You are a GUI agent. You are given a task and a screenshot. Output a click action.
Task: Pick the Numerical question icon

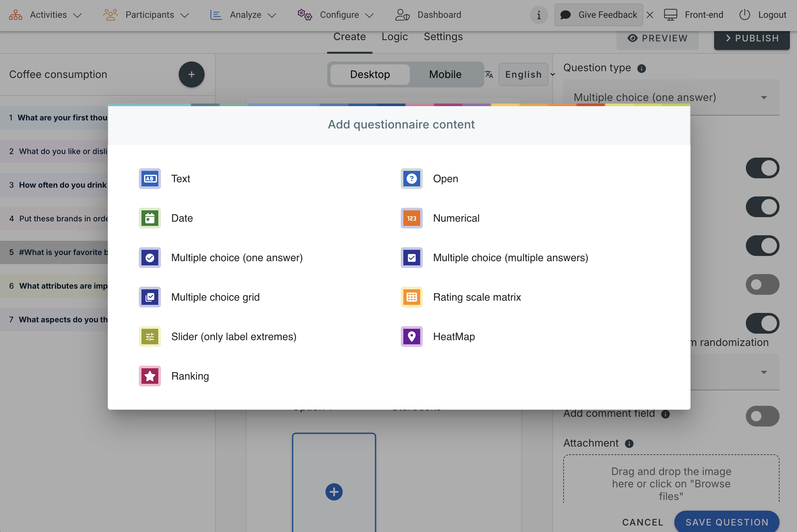pyautogui.click(x=411, y=218)
